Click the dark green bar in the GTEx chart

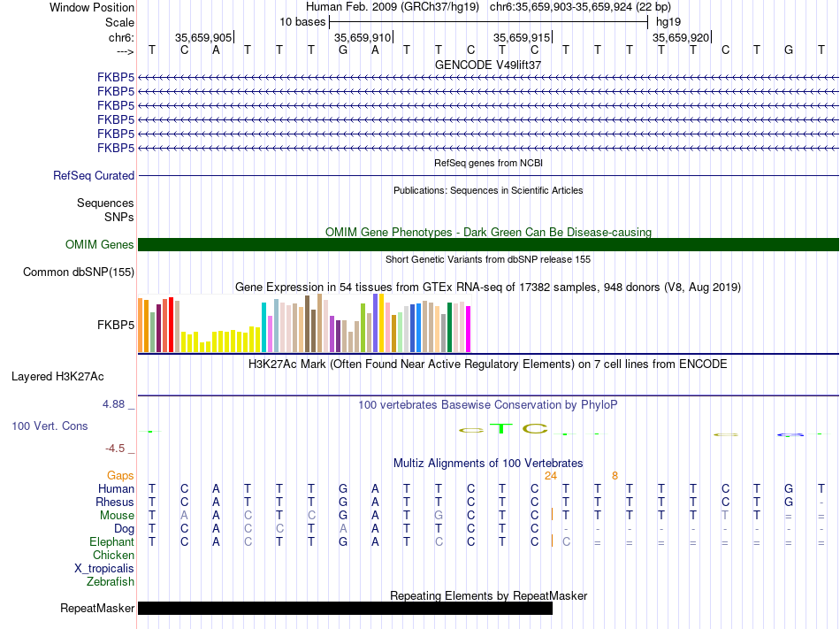tap(449, 327)
